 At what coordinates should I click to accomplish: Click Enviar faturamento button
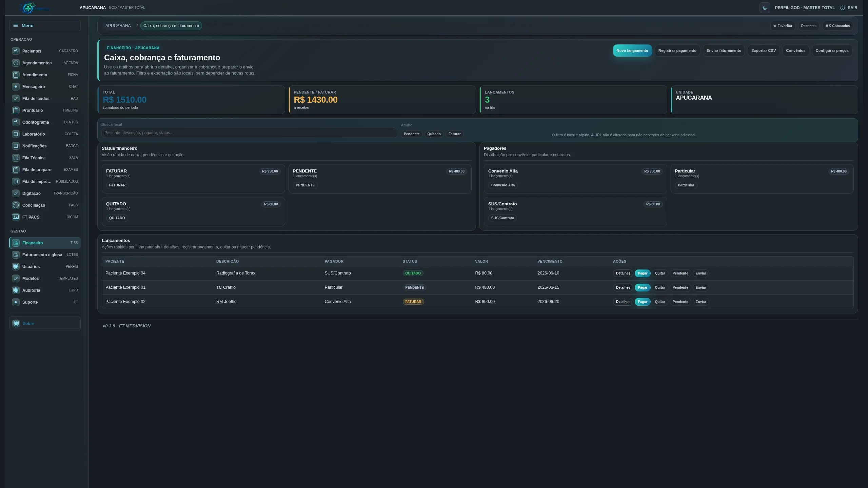pos(724,50)
